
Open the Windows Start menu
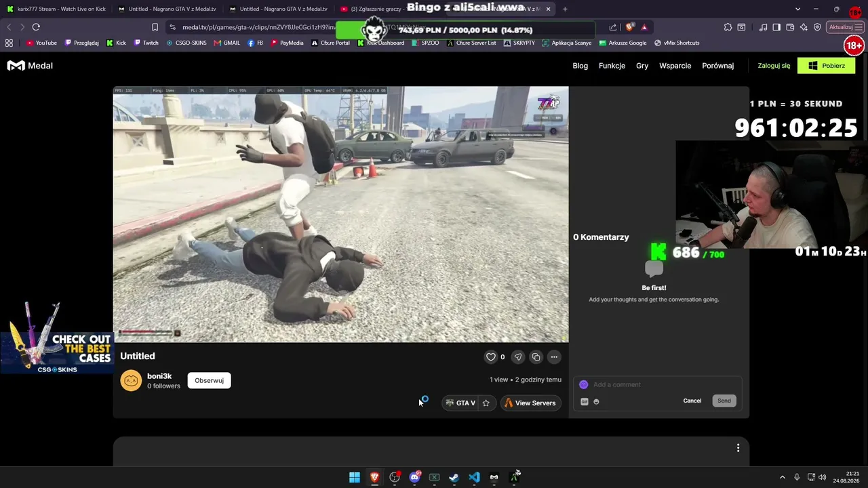(355, 477)
